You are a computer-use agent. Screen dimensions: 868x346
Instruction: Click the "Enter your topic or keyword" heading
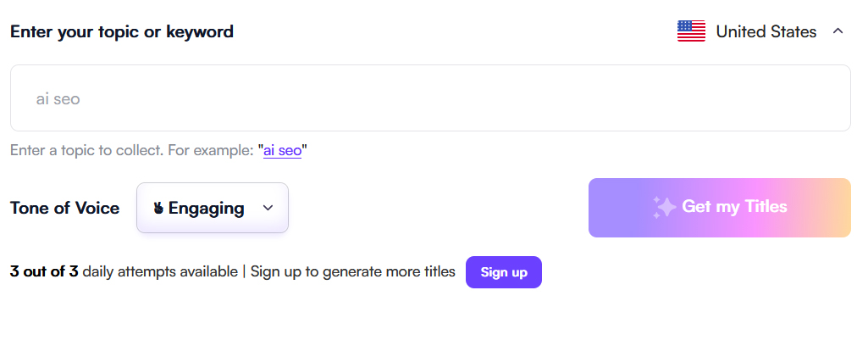click(122, 32)
